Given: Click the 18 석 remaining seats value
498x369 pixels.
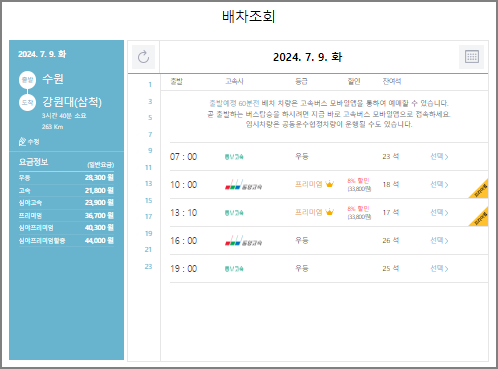Looking at the screenshot, I should click(391, 184).
